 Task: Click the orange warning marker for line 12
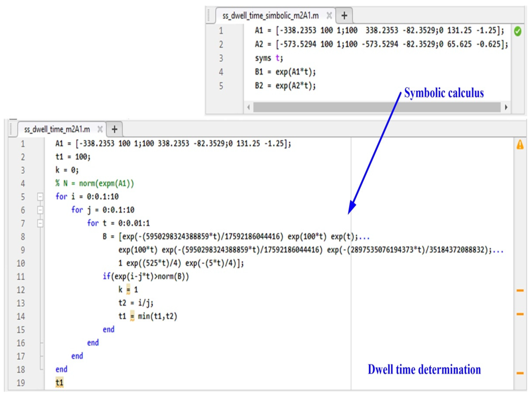coord(520,290)
